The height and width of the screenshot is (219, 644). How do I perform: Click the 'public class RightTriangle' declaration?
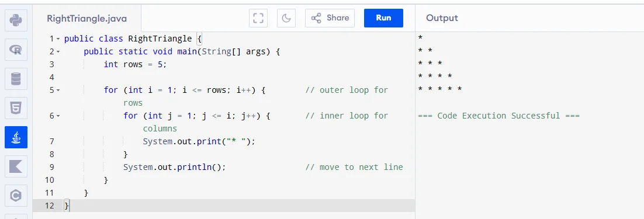[128, 39]
